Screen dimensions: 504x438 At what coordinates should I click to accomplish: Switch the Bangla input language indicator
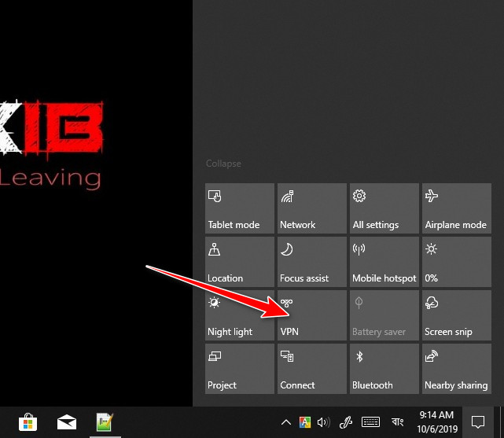(397, 421)
